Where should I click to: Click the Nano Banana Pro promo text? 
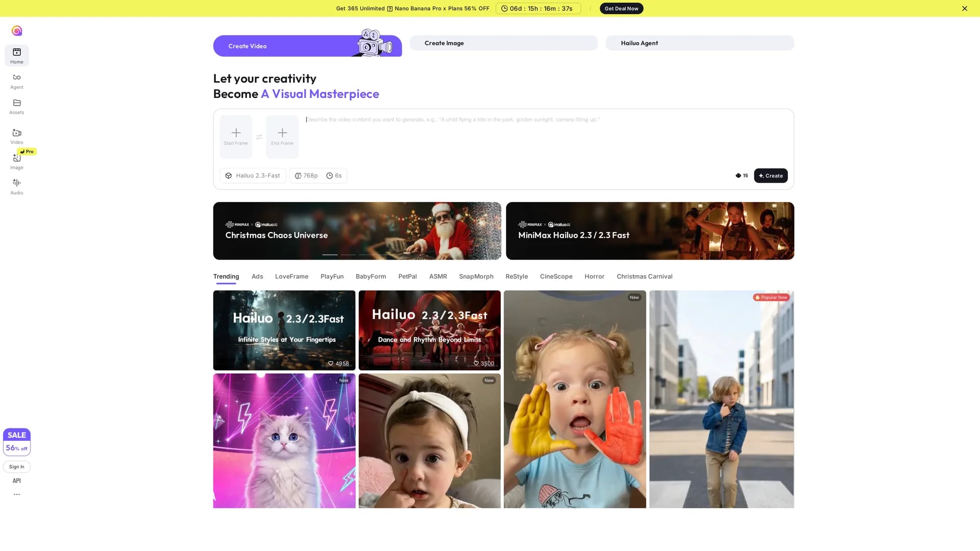[x=412, y=9]
